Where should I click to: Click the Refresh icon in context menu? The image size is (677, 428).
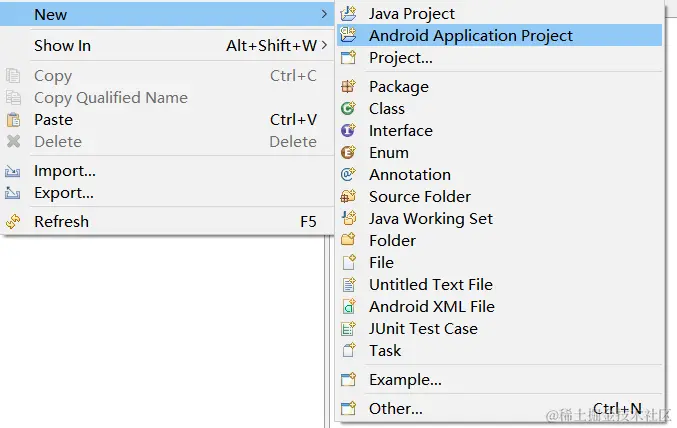pyautogui.click(x=13, y=222)
